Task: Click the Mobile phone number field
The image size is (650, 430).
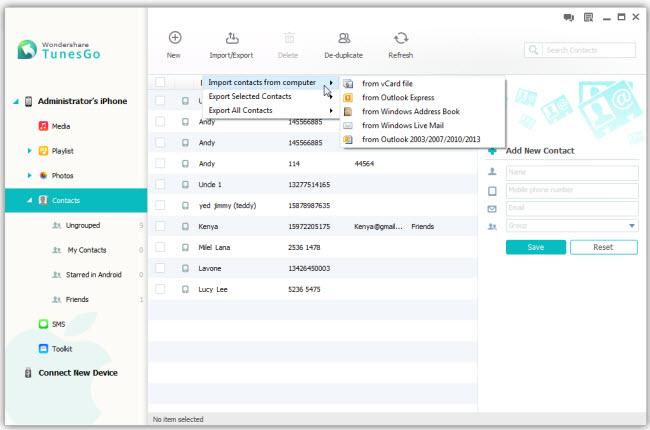Action: (572, 190)
